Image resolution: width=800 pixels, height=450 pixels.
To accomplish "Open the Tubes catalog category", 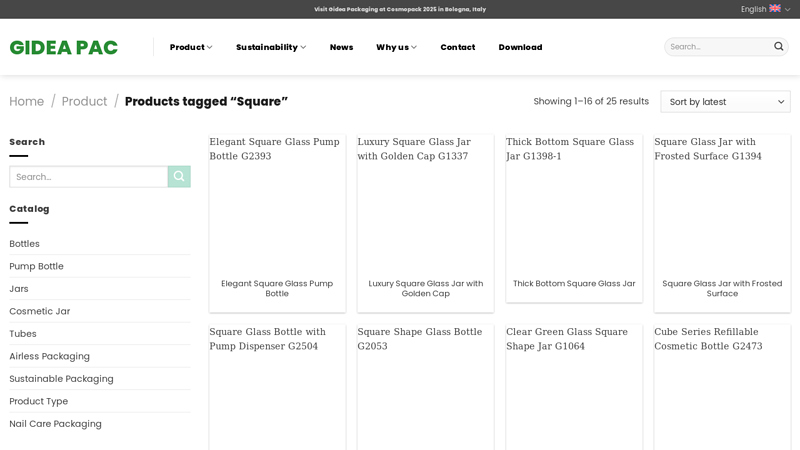I will 23,334.
